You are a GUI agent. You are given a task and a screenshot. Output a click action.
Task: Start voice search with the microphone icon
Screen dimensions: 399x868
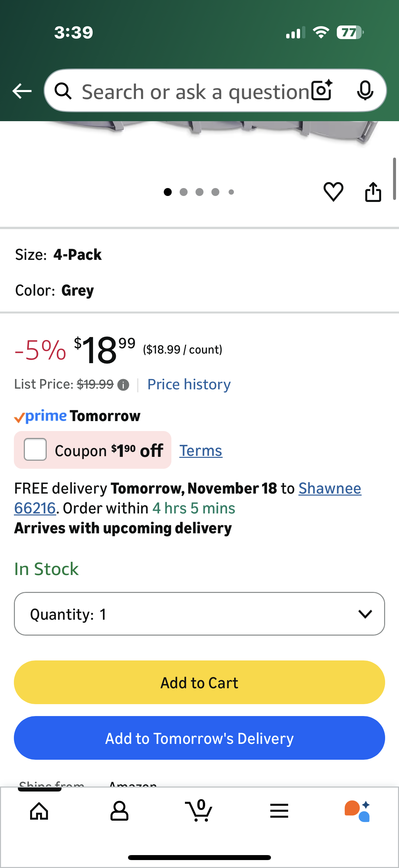point(366,90)
